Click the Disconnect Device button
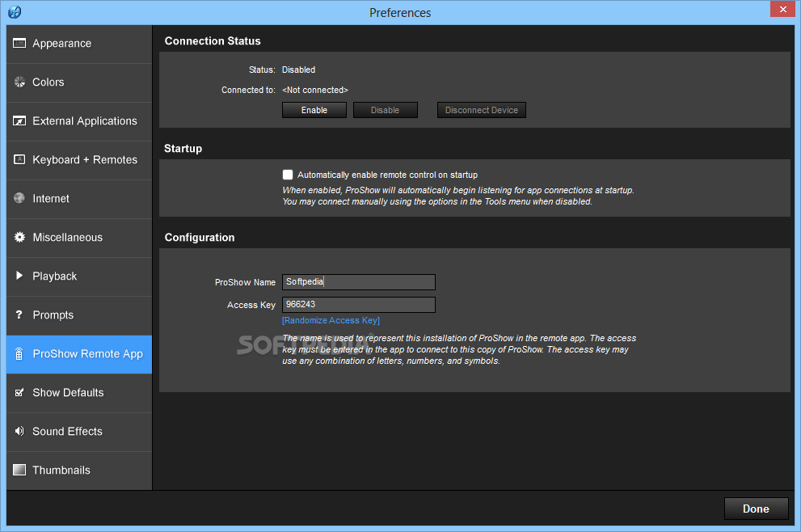 click(x=481, y=110)
